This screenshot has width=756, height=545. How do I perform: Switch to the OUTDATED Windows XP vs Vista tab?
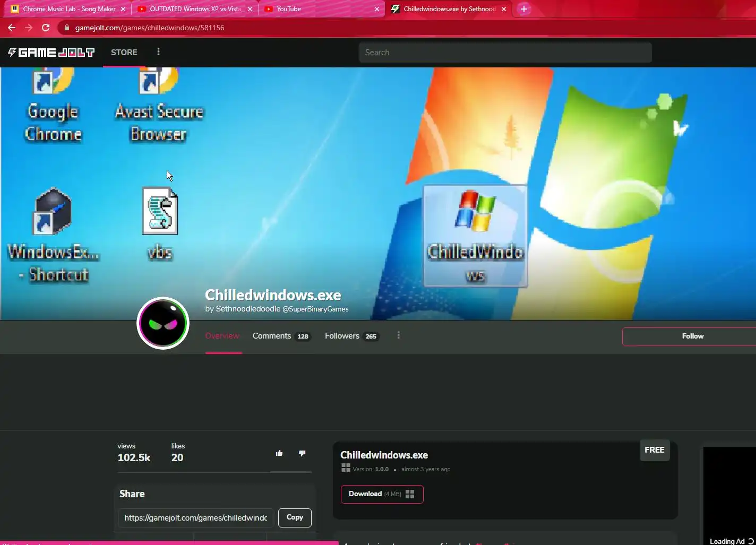(x=195, y=9)
